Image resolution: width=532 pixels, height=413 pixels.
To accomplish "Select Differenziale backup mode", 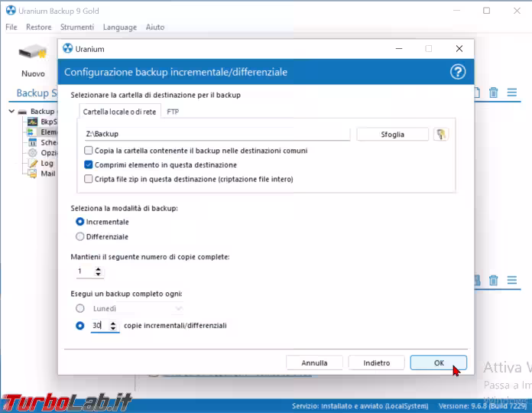I will coord(79,236).
